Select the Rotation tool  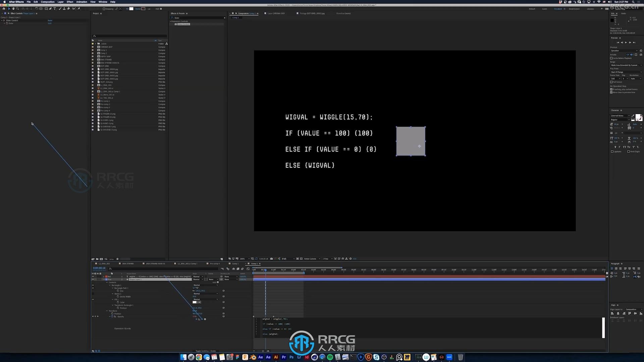tap(37, 9)
